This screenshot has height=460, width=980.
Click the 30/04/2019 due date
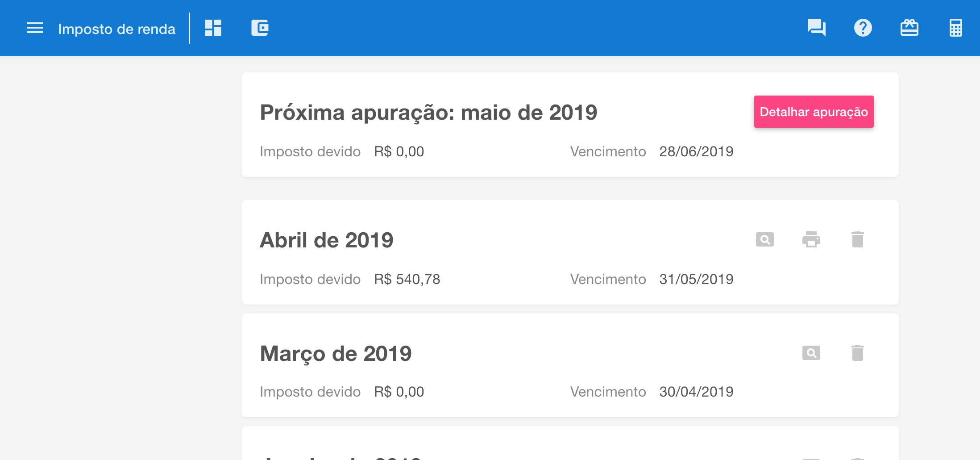tap(696, 392)
